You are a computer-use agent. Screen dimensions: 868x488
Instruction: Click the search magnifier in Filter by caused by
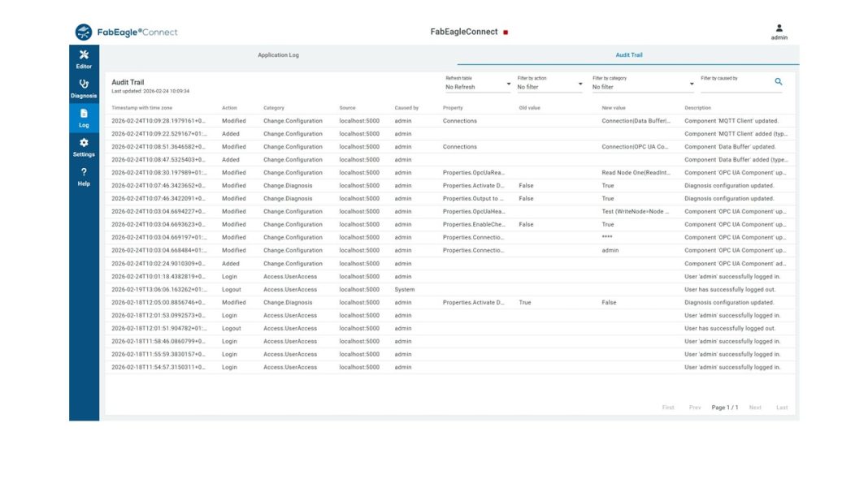click(779, 81)
